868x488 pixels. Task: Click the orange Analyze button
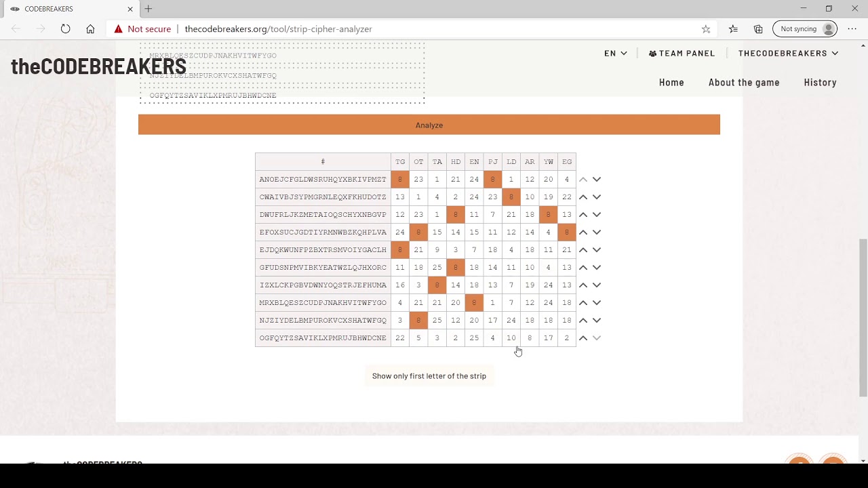(429, 125)
